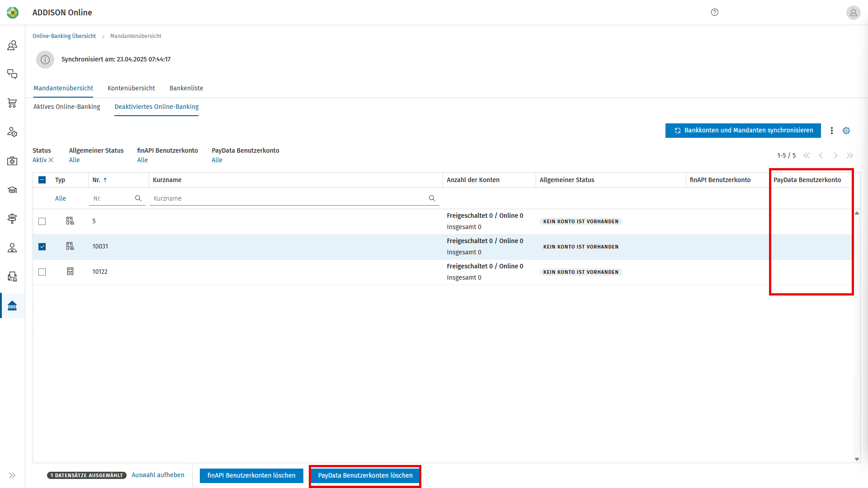
Task: Click the ADDISON Online logo icon
Action: click(x=13, y=13)
